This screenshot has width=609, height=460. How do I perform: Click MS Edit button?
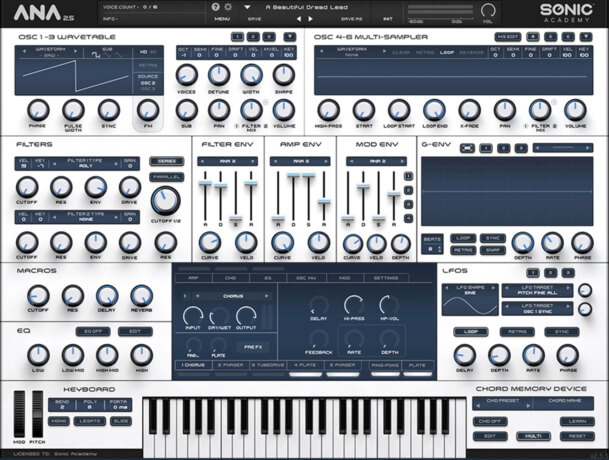pyautogui.click(x=507, y=37)
